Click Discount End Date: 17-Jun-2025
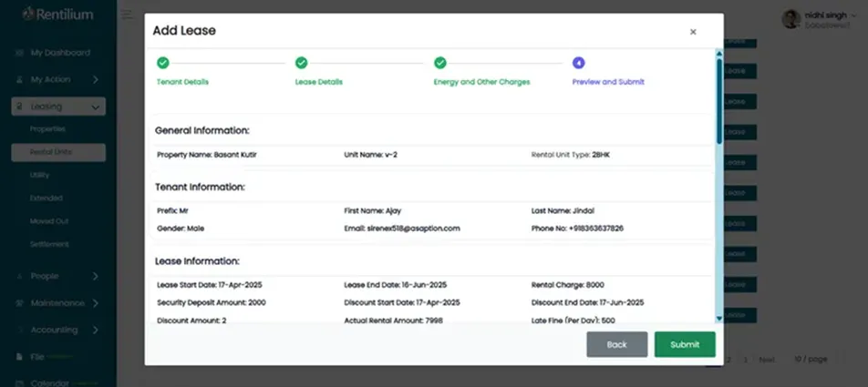 pyautogui.click(x=587, y=303)
